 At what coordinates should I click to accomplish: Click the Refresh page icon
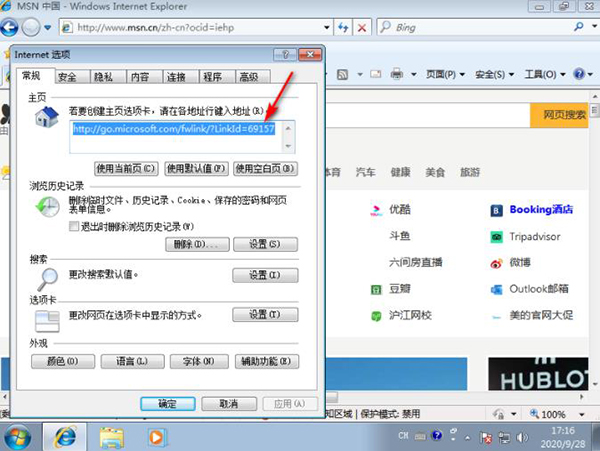pyautogui.click(x=343, y=28)
